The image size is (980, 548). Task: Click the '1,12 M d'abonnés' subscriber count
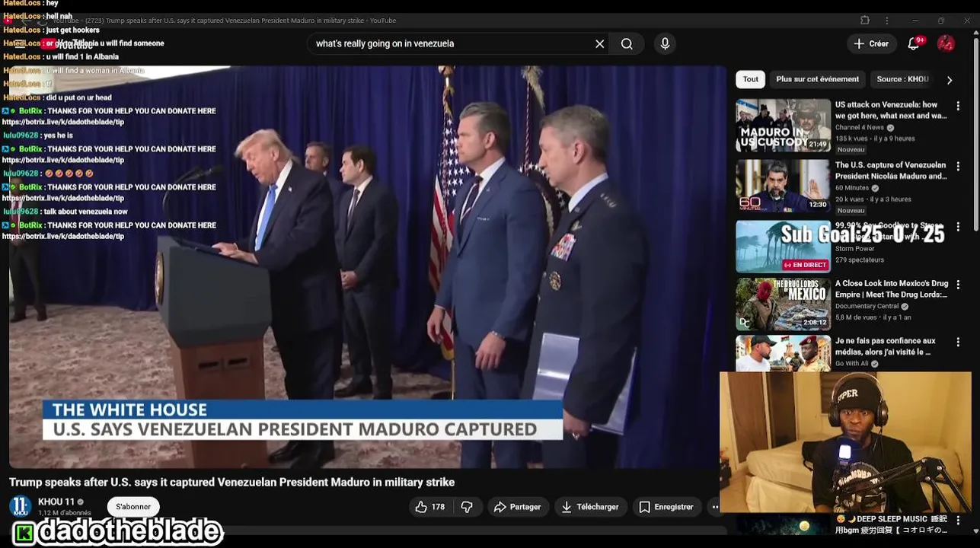pos(65,513)
